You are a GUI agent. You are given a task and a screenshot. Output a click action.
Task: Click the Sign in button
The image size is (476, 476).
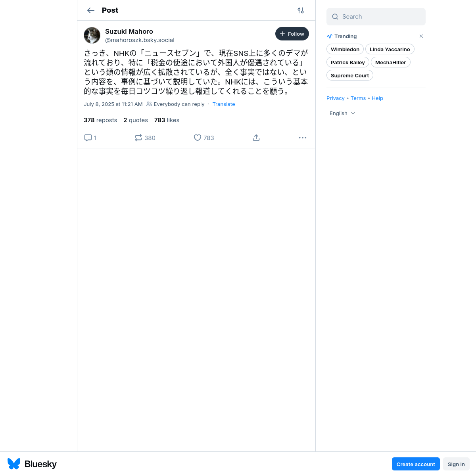[456, 464]
